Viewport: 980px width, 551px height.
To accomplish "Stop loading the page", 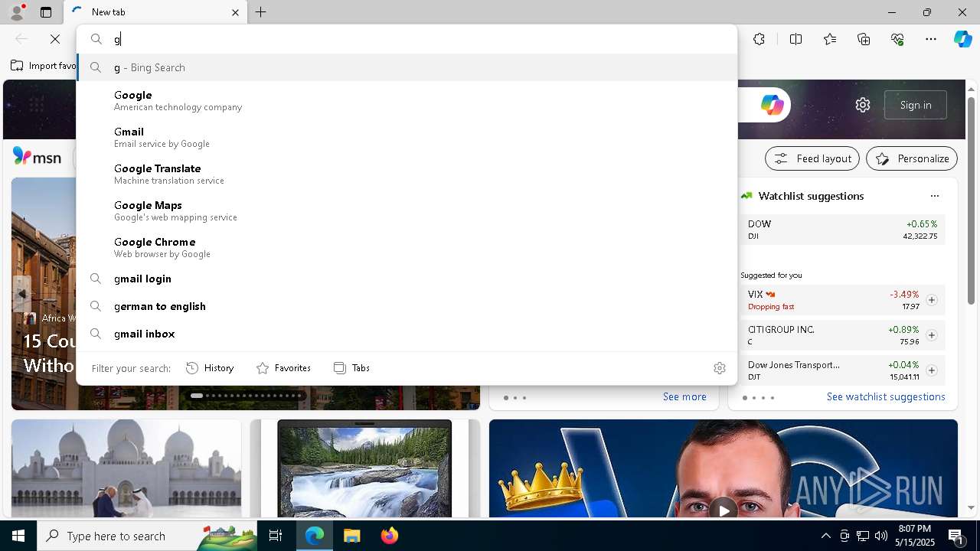I will click(55, 39).
